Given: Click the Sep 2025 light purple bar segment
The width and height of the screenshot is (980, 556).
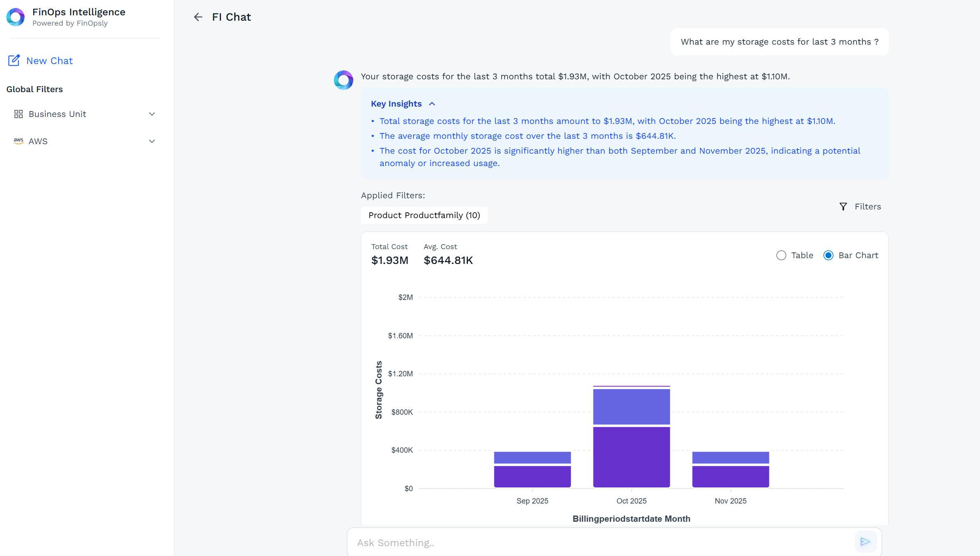Looking at the screenshot, I should point(532,457).
